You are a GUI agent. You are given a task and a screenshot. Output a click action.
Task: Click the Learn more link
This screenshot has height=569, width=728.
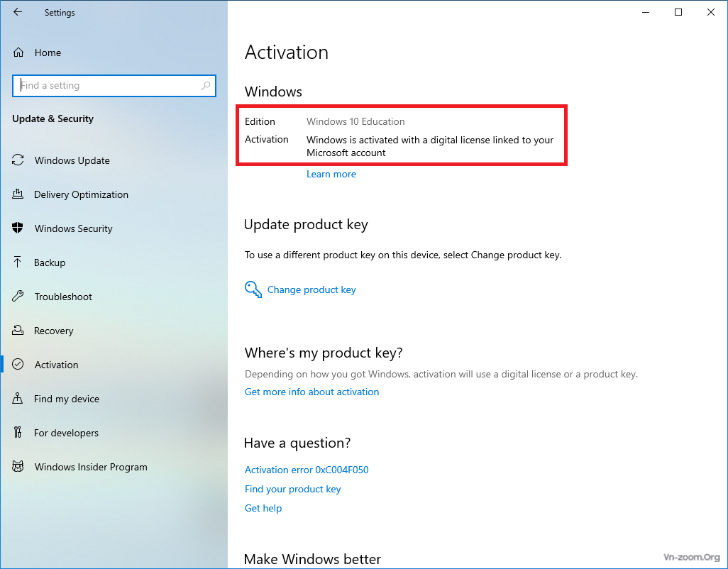pos(331,174)
